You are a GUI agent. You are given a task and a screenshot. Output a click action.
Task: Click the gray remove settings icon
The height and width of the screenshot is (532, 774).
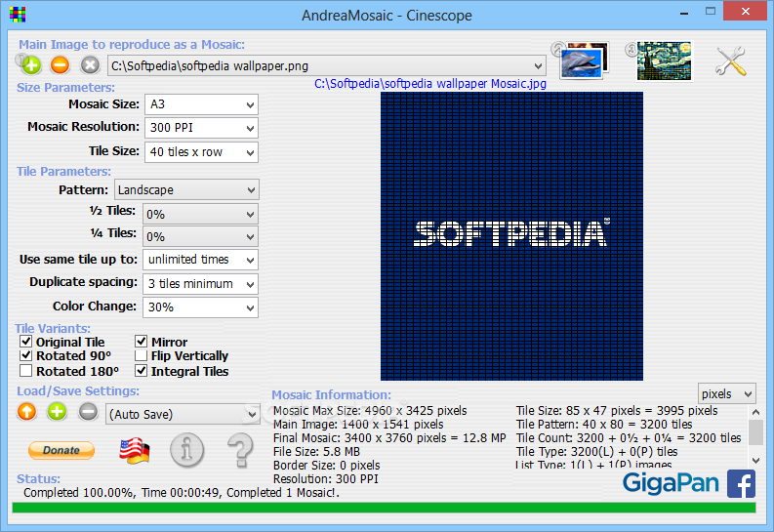[89, 412]
